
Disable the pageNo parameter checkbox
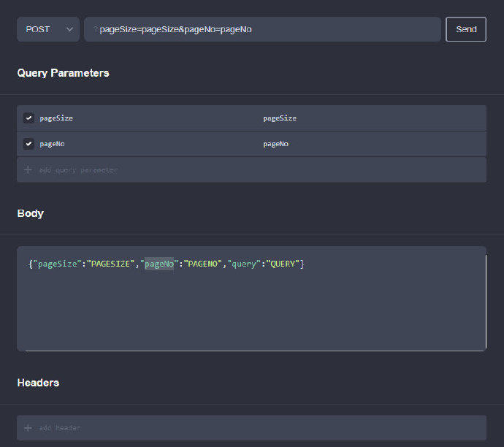[28, 144]
